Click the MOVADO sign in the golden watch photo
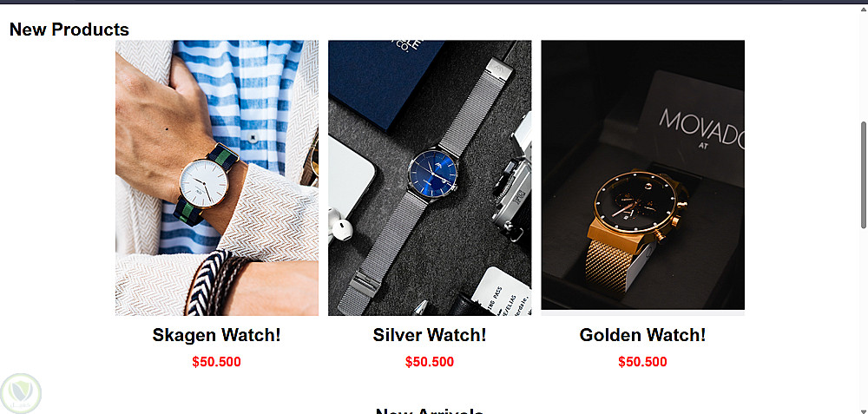This screenshot has height=414, width=868. (x=700, y=128)
